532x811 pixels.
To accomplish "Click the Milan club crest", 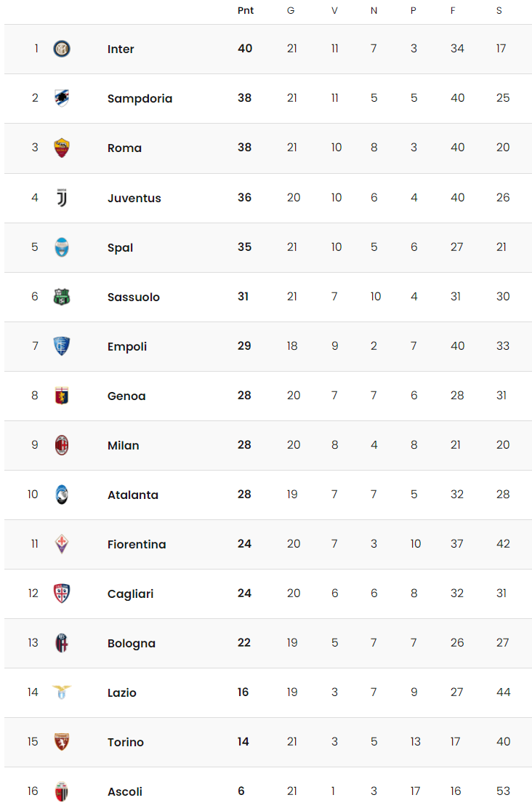I will 62,445.
